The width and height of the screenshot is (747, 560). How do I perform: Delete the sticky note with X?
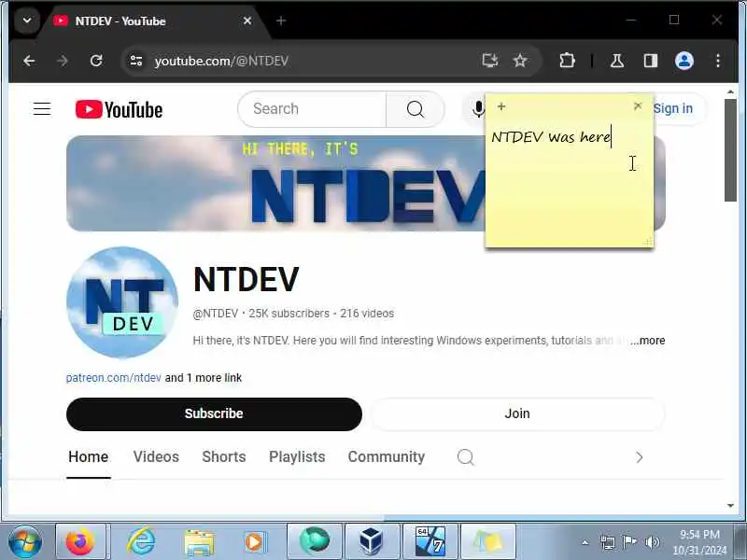[638, 105]
